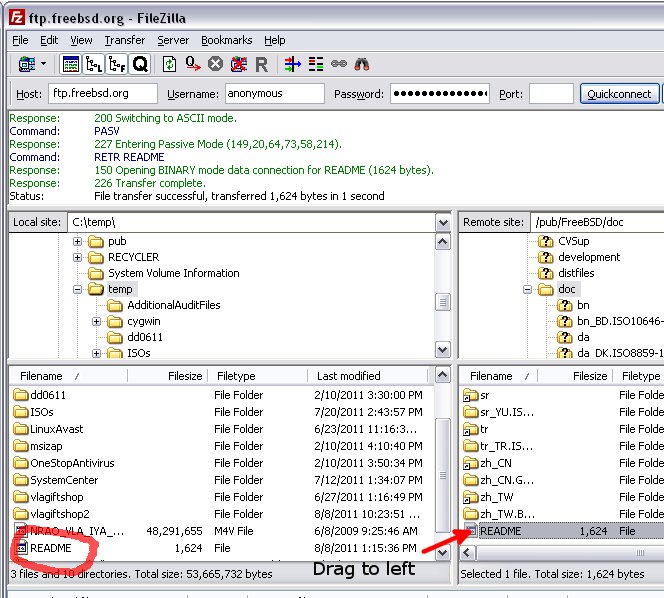Open the Site Manager icon
Image resolution: width=664 pixels, height=598 pixels.
coord(26,64)
